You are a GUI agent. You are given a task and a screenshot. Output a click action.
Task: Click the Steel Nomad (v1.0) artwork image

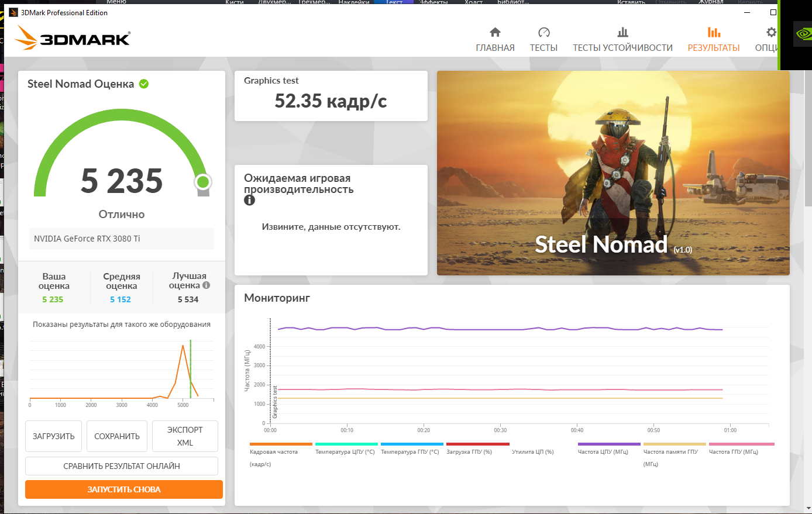pyautogui.click(x=613, y=173)
